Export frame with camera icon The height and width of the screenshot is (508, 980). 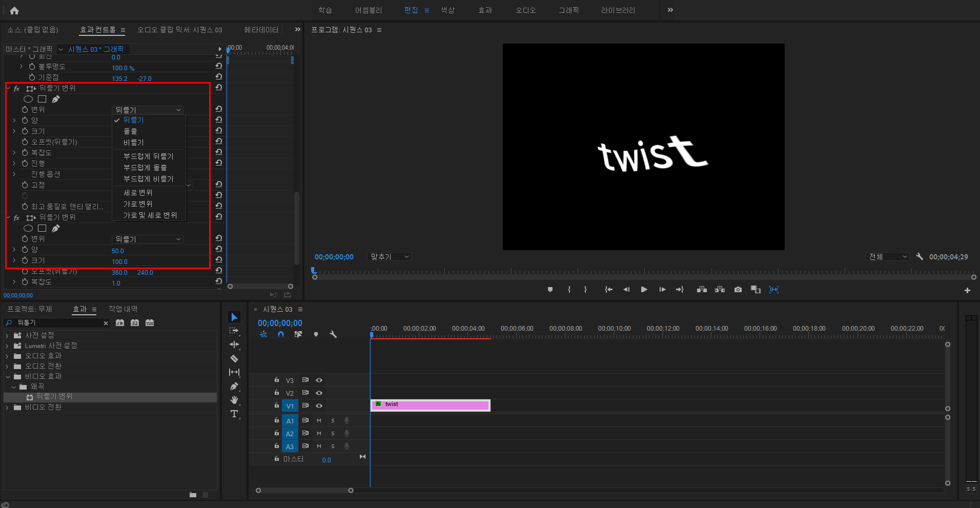(738, 290)
